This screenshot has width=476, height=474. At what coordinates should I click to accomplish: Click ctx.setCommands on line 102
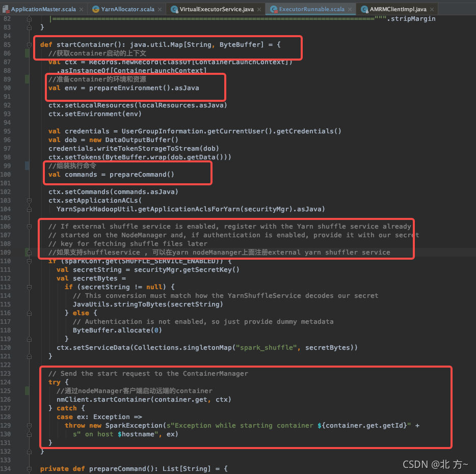point(79,192)
